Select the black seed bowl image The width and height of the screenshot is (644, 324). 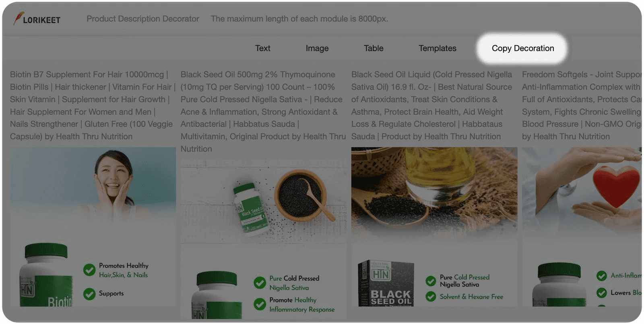point(263,201)
